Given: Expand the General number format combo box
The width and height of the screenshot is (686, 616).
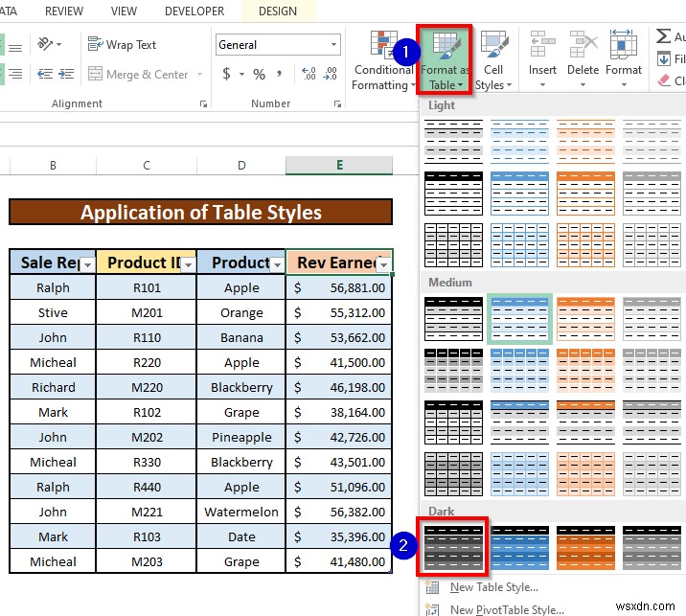Looking at the screenshot, I should 333,45.
